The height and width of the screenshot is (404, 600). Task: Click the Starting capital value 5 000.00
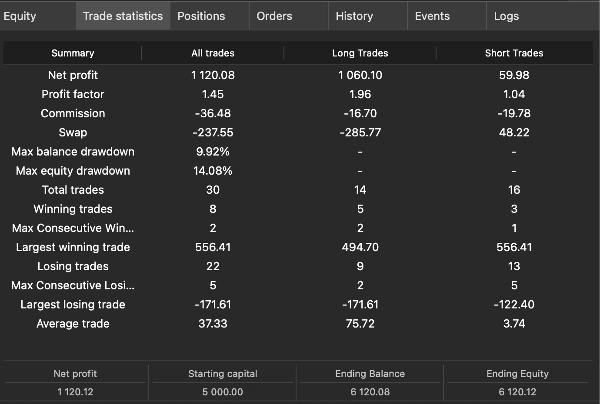pos(222,391)
